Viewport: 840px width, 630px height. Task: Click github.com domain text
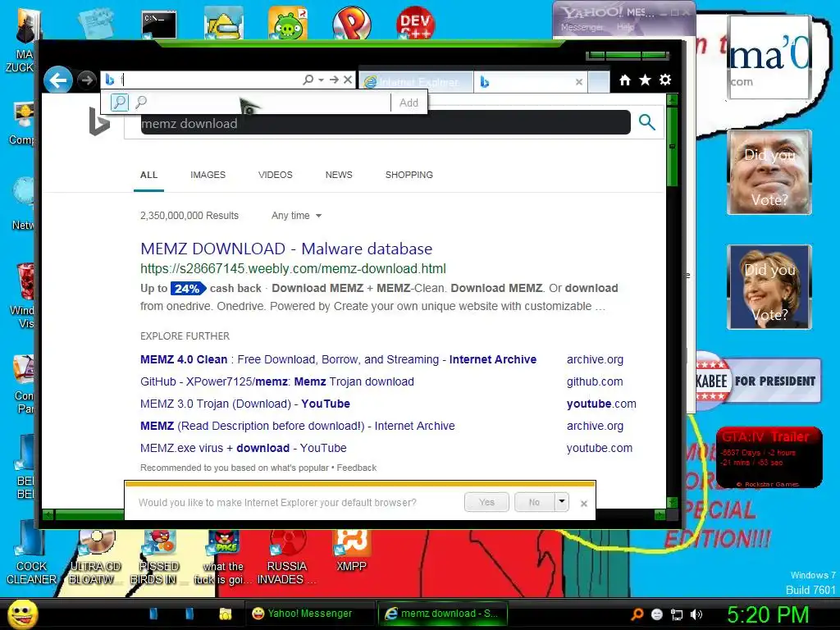click(x=595, y=381)
